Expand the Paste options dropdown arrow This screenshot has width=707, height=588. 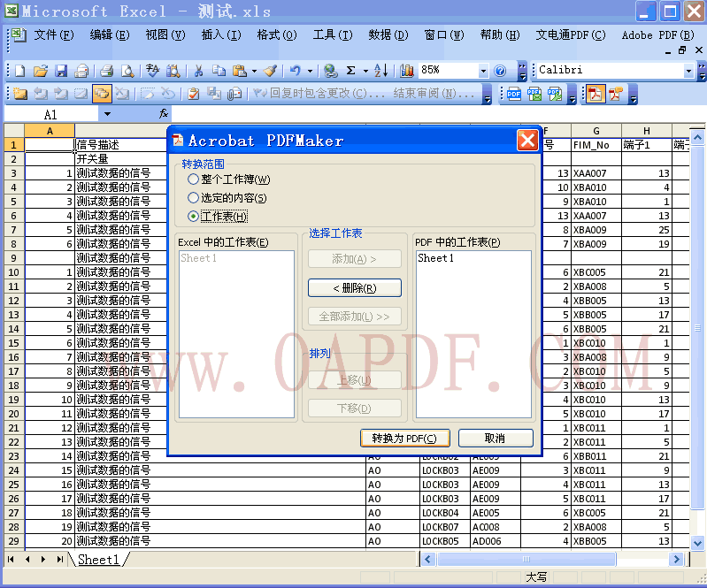point(254,71)
